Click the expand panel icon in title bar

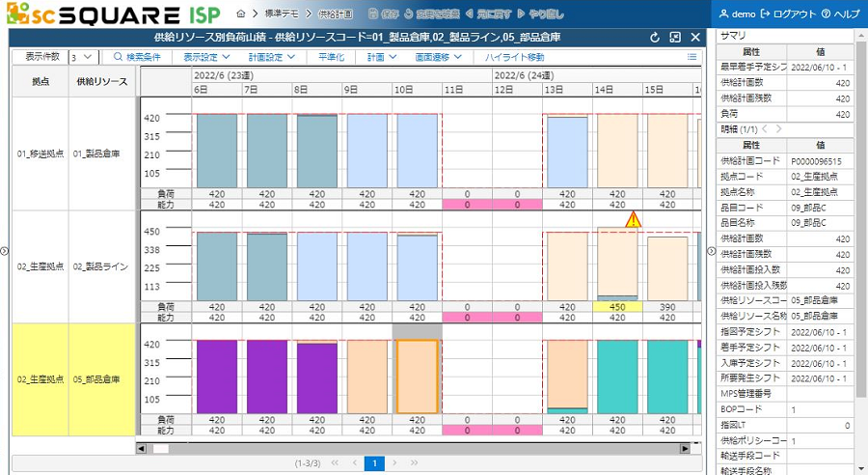pos(675,37)
